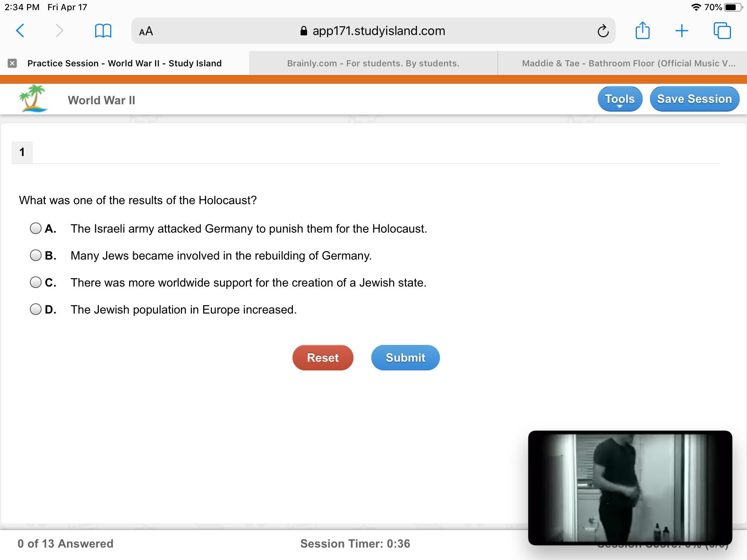
Task: Close the Practice Session tab
Action: (x=12, y=63)
